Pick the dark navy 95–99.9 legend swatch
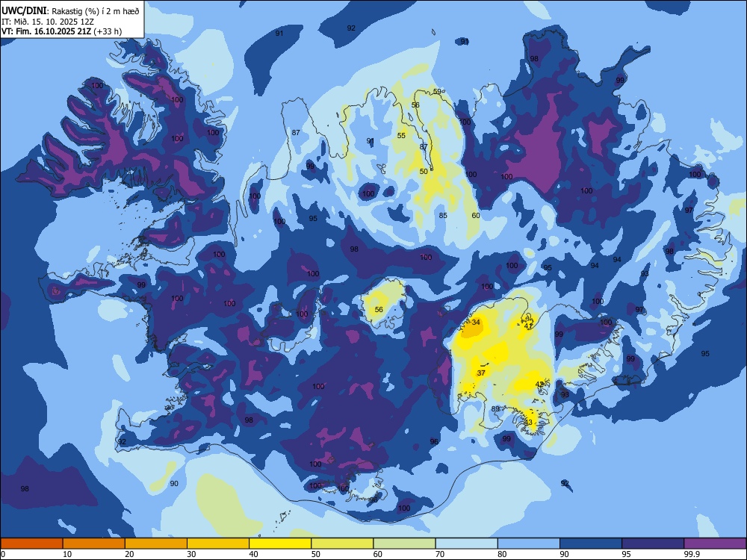 [653, 544]
